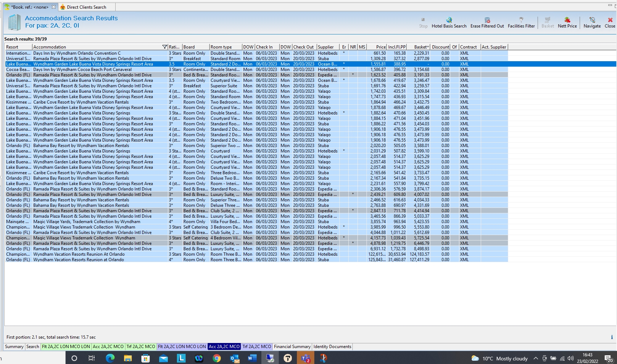
Task: Open the Search bottom tab
Action: 33,347
